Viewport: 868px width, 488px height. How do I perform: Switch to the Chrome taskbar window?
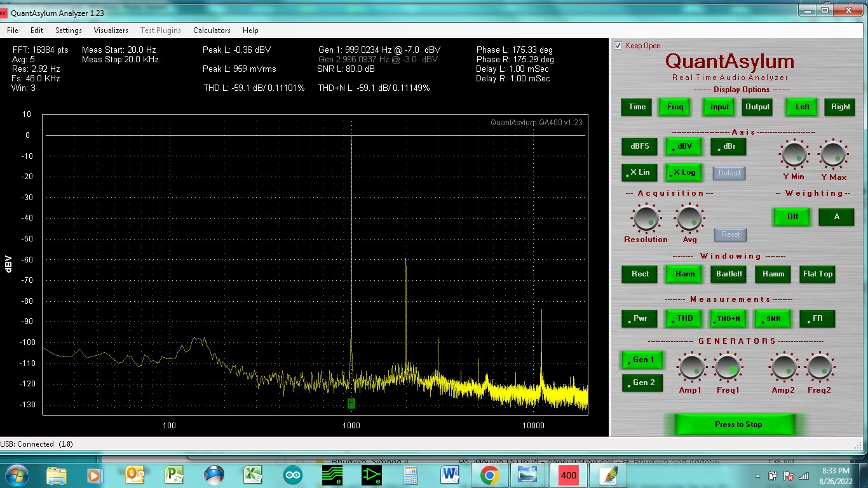coord(489,475)
